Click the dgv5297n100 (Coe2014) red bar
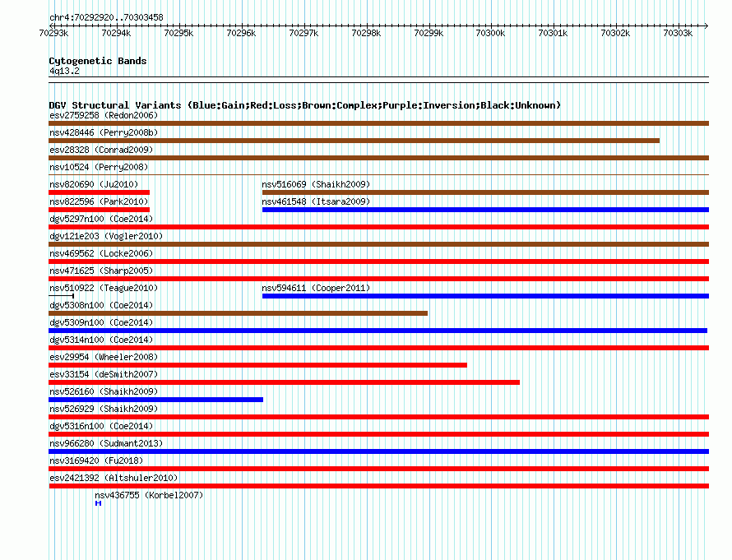The height and width of the screenshot is (560, 732). coord(378,227)
